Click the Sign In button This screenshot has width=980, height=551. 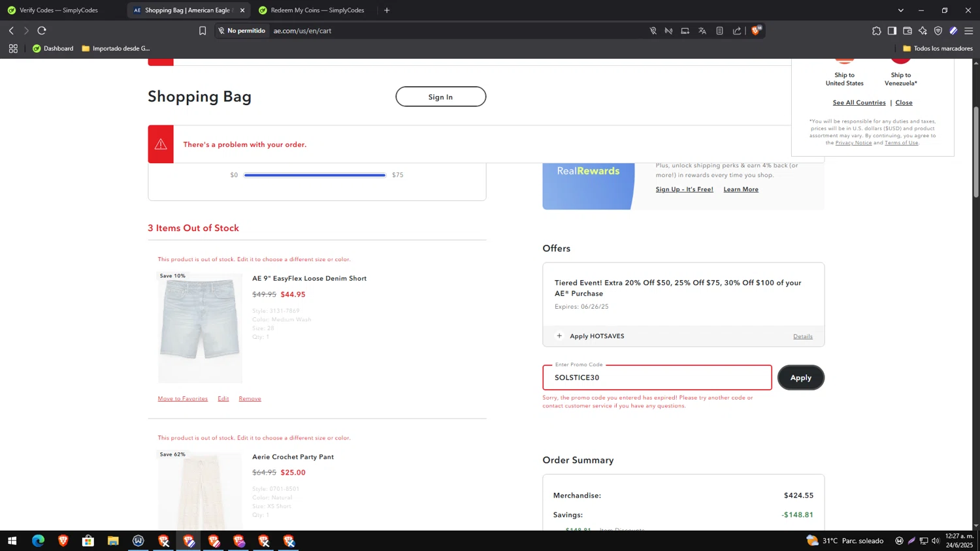[440, 97]
